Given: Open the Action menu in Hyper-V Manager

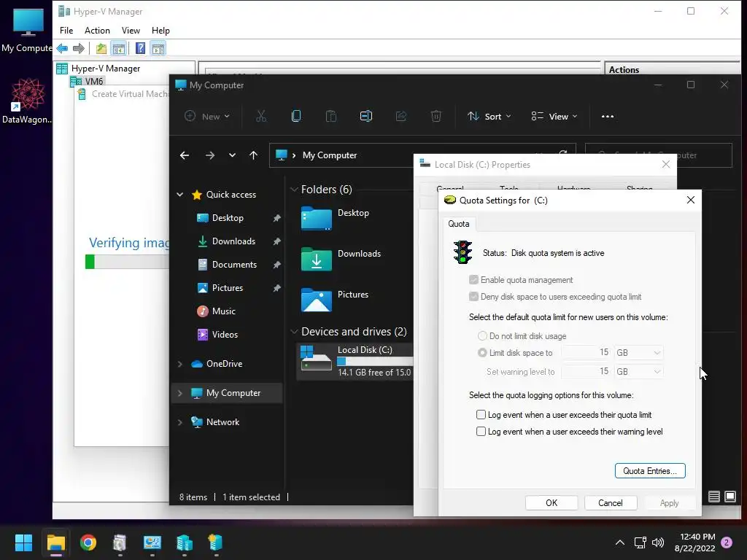Looking at the screenshot, I should 97,31.
